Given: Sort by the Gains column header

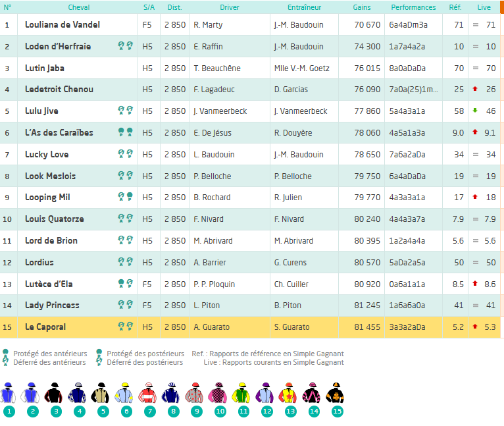Looking at the screenshot, I should [x=362, y=7].
